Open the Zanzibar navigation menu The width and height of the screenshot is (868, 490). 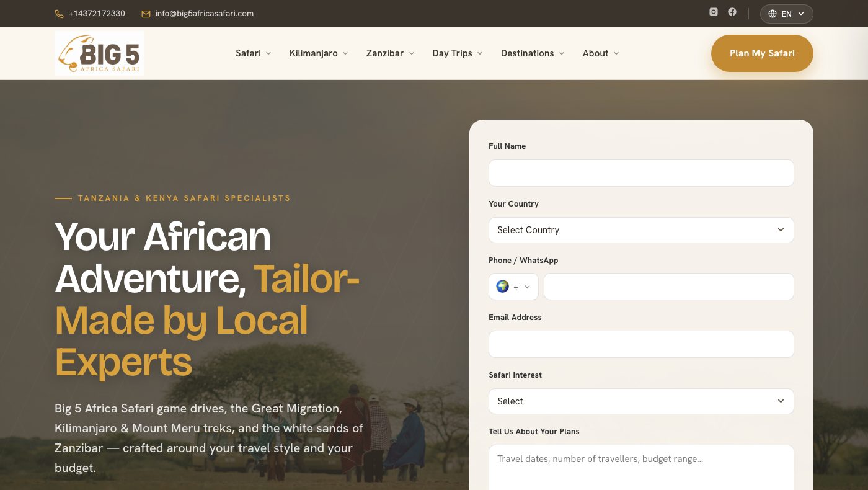click(x=390, y=53)
